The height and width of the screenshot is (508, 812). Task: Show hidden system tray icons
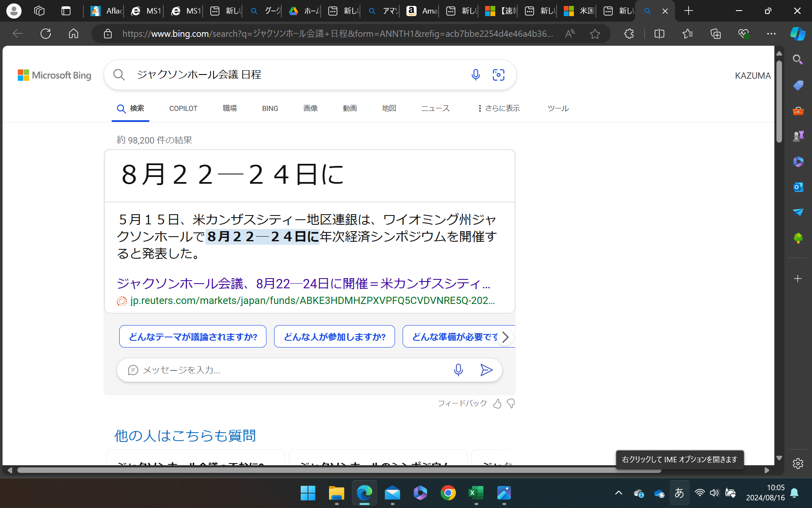click(618, 493)
